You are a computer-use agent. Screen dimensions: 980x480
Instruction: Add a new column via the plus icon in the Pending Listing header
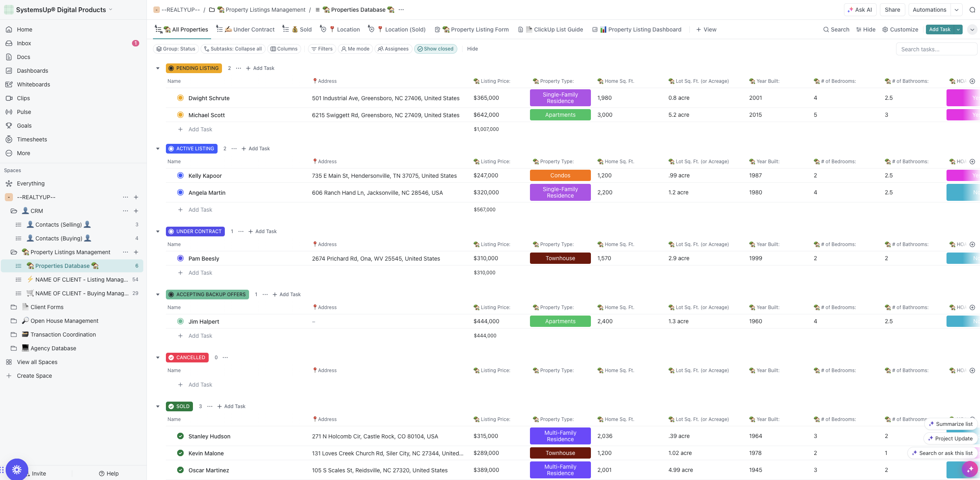point(972,81)
